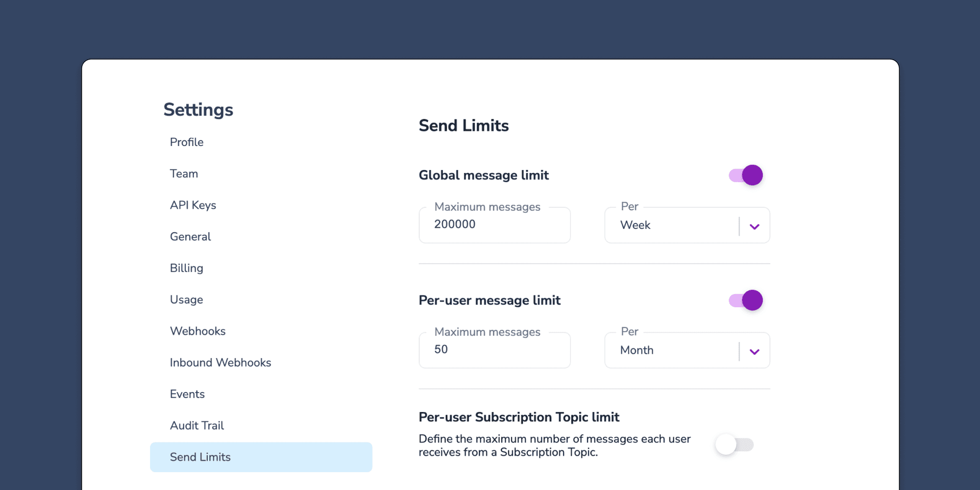Viewport: 980px width, 490px height.
Task: Select Events in the sidebar
Action: point(187,394)
